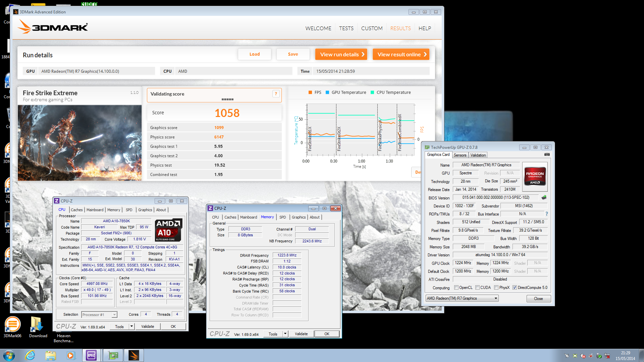This screenshot has width=644, height=362.
Task: Click the Bus Interface question mark in GPU-Z
Action: (x=546, y=214)
